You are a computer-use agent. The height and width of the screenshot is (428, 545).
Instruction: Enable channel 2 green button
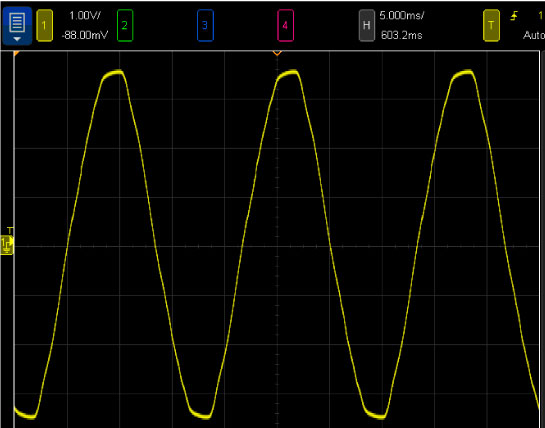click(x=125, y=25)
